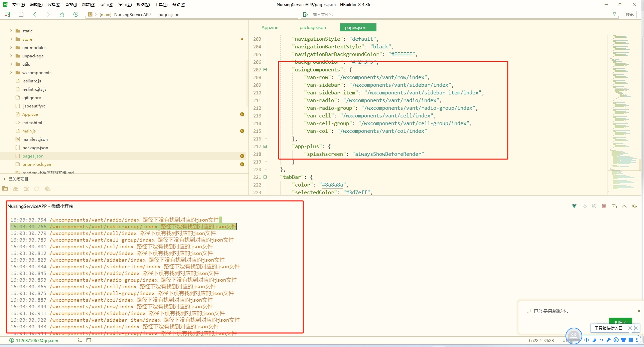Close the 已经是最新版本 notification
Image resolution: width=644 pixels, height=347 pixels.
tap(639, 311)
